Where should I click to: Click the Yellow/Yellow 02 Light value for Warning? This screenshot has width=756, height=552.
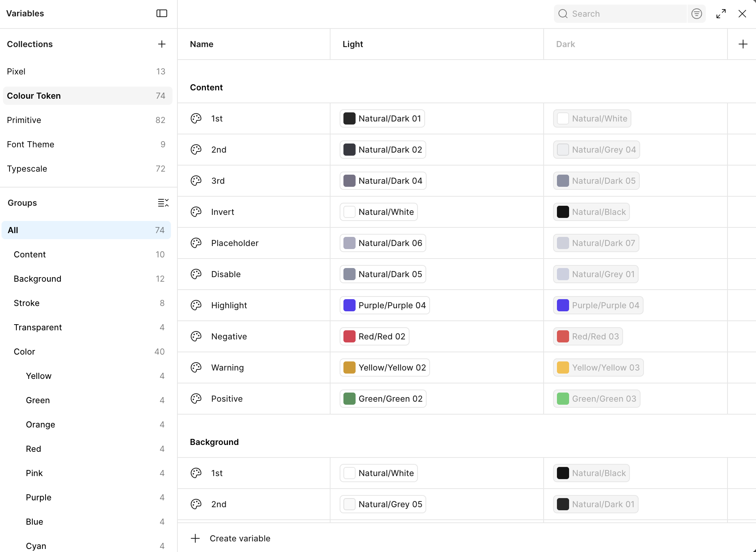pos(385,367)
